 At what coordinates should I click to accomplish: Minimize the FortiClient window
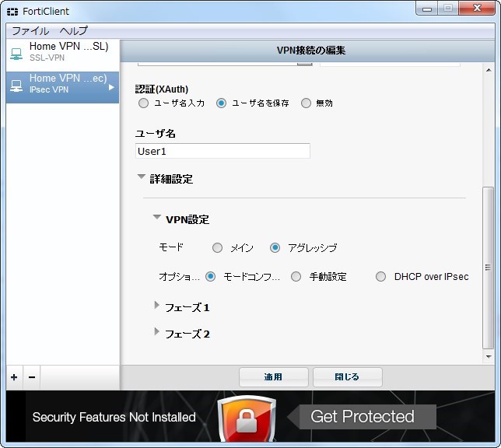[427, 9]
